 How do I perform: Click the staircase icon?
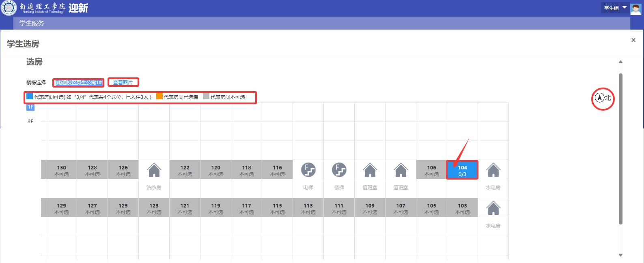point(339,170)
